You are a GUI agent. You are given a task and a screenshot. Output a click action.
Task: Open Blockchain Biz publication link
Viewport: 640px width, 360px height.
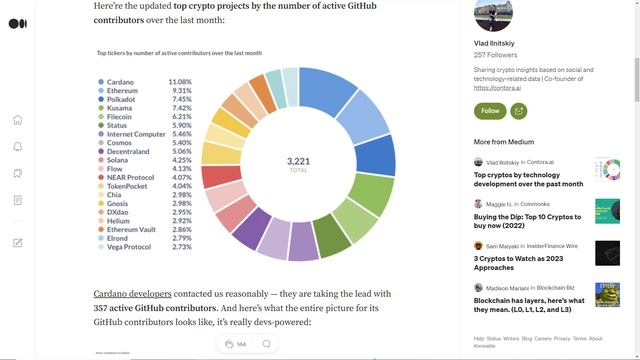pyautogui.click(x=555, y=288)
